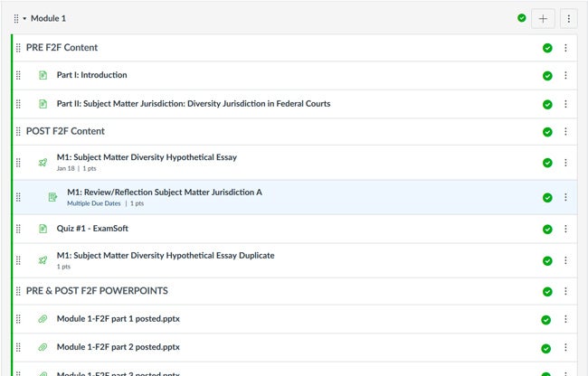
Task: Click the Module 1 title text
Action: click(x=48, y=18)
